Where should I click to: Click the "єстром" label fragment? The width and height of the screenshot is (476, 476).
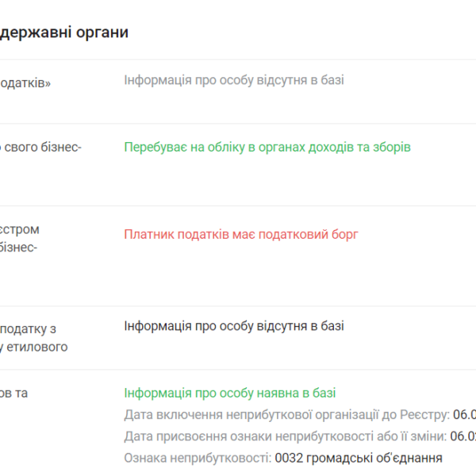19,229
